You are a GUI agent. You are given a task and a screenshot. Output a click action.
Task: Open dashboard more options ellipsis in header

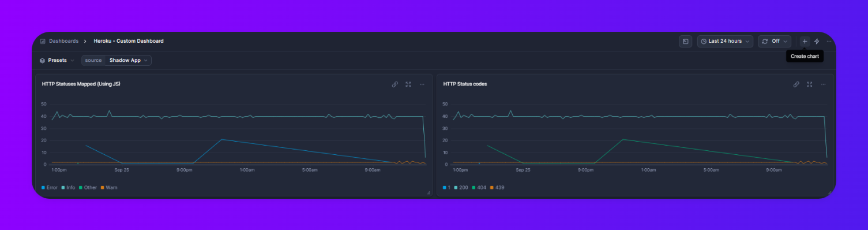[x=829, y=41]
